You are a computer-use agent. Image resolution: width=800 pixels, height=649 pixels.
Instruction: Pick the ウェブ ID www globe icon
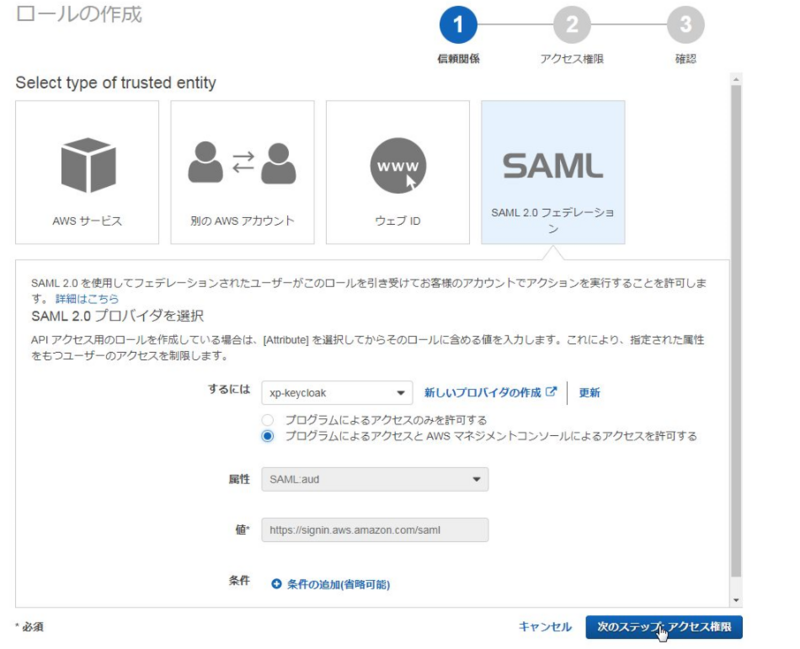point(398,166)
